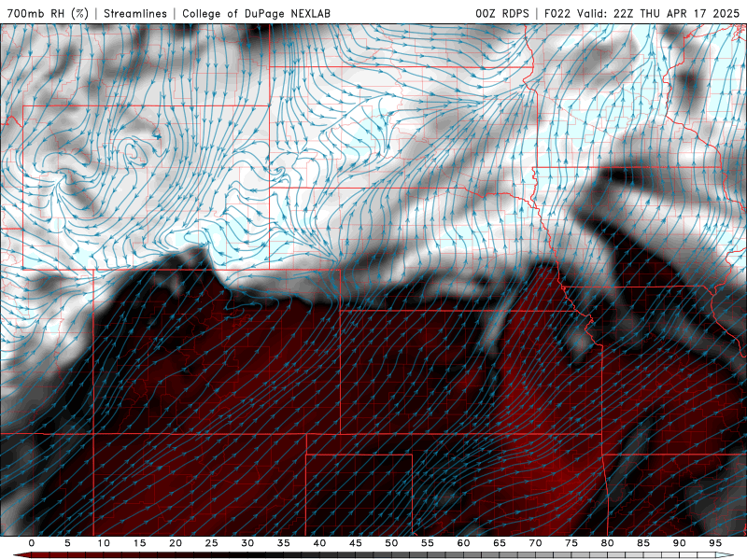Click the '90' value on color scale

[680, 543]
